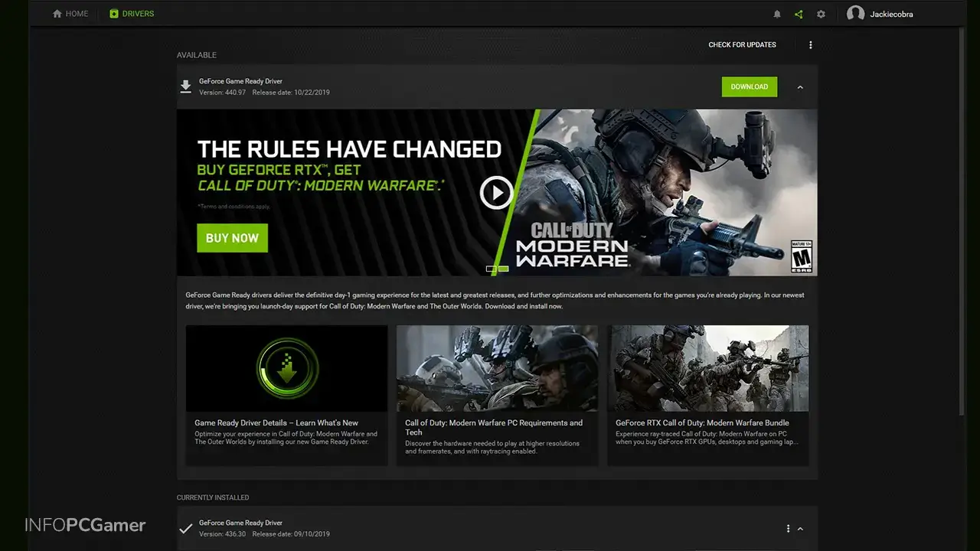Click the Currently Installed section heading
Viewport: 980px width, 551px height.
tap(213, 497)
